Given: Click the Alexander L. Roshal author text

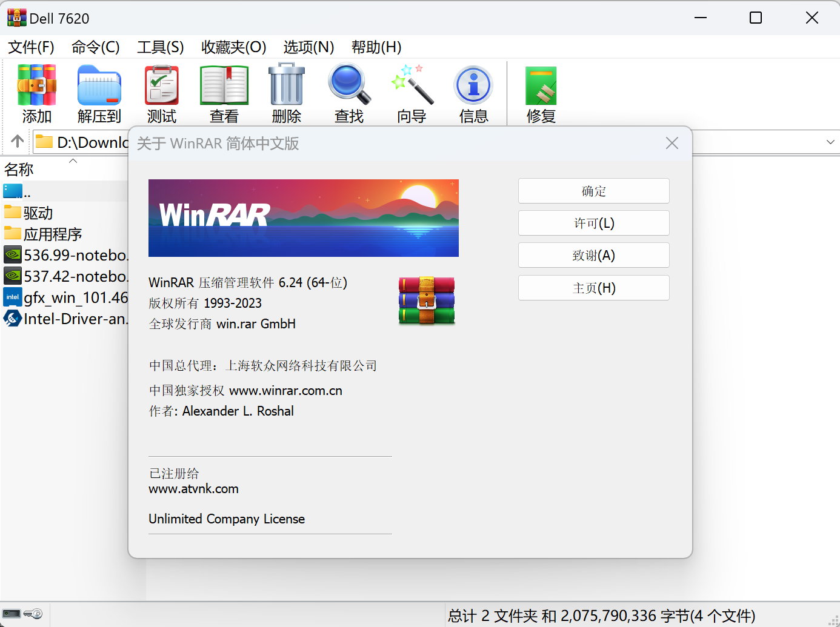Looking at the screenshot, I should [238, 411].
